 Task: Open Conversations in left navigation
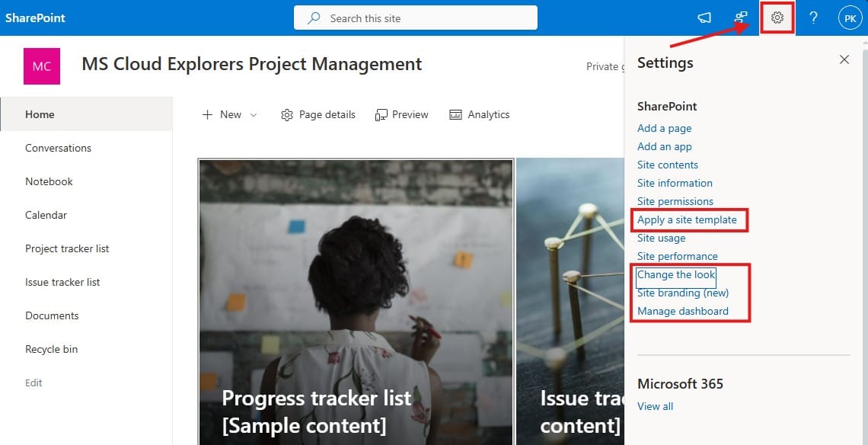pos(58,148)
